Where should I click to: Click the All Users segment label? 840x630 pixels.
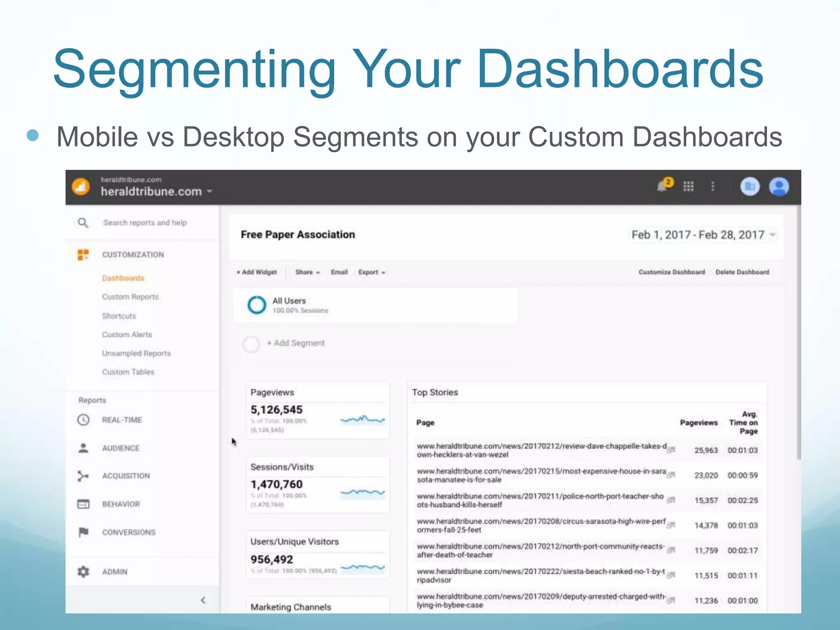click(289, 301)
